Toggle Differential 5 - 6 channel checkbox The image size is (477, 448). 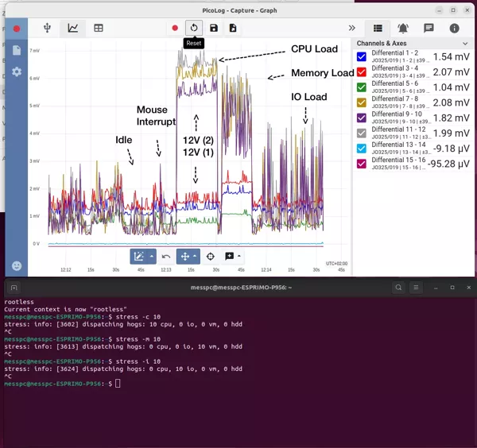[x=362, y=87]
